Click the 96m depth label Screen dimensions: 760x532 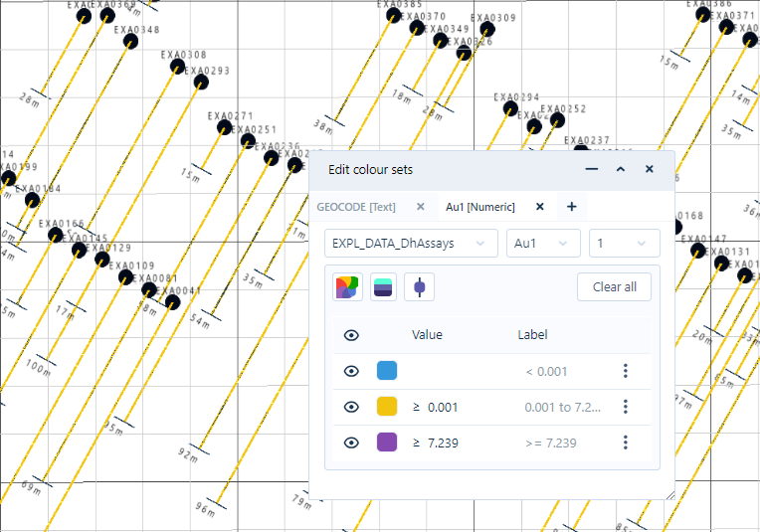click(205, 509)
